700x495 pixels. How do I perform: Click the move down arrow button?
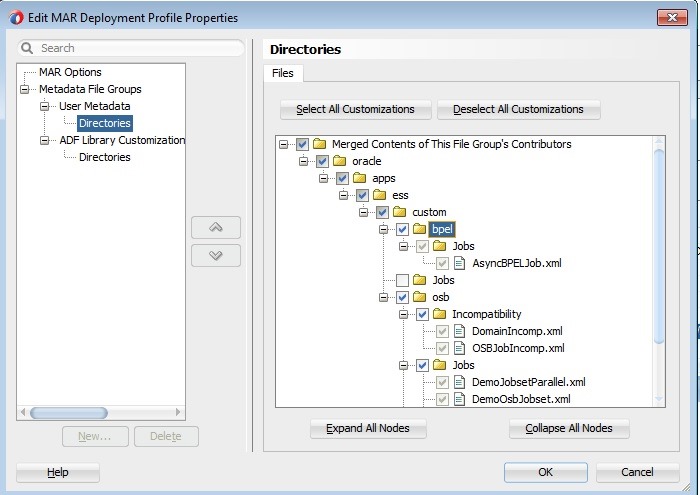coord(216,255)
